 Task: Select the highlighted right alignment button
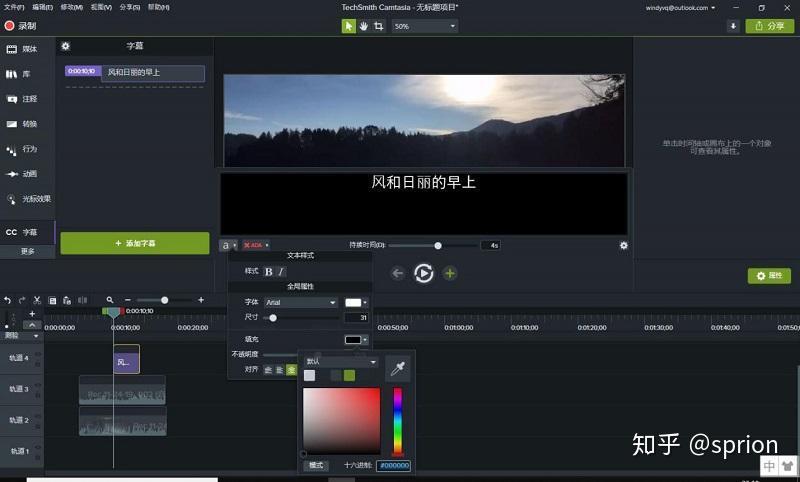pos(291,370)
